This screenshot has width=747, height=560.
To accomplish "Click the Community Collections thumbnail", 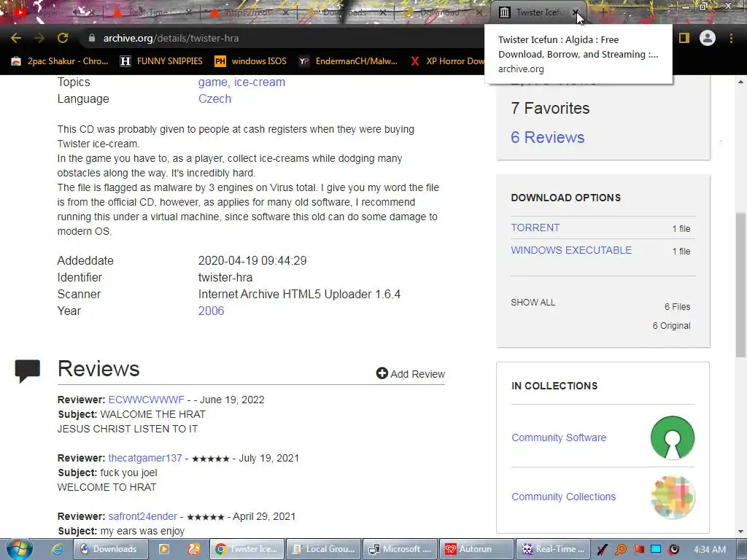I will coord(672,497).
